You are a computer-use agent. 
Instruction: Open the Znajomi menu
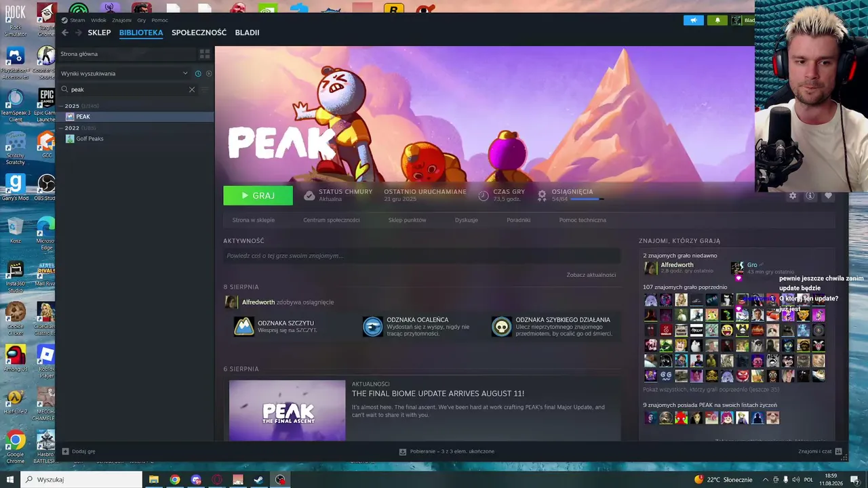[122, 20]
